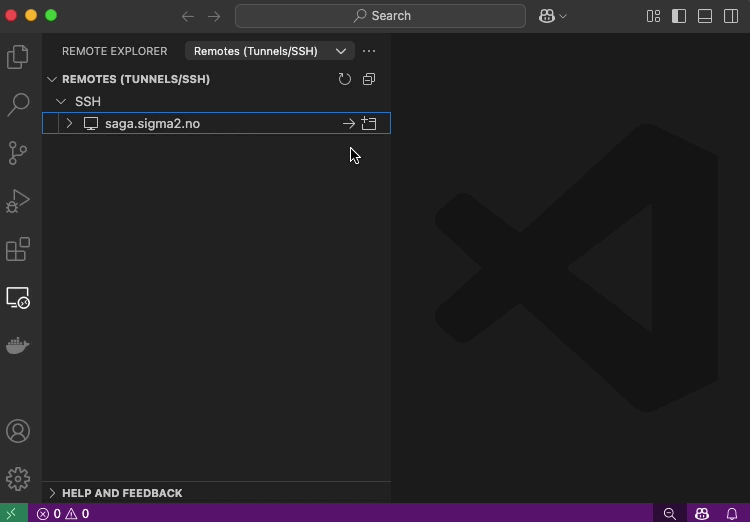Toggle the bottom panel
This screenshot has height=522, width=750.
pyautogui.click(x=705, y=16)
